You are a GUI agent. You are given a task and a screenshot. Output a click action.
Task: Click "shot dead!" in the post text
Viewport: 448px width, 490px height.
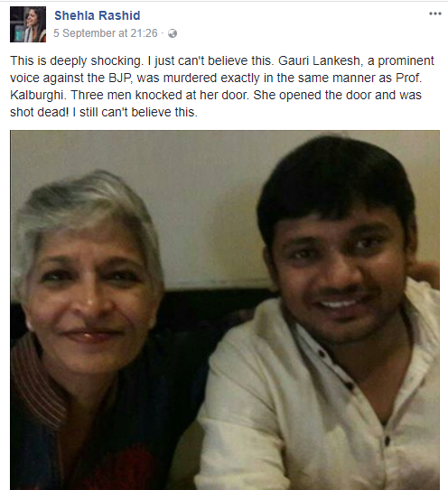pos(39,112)
